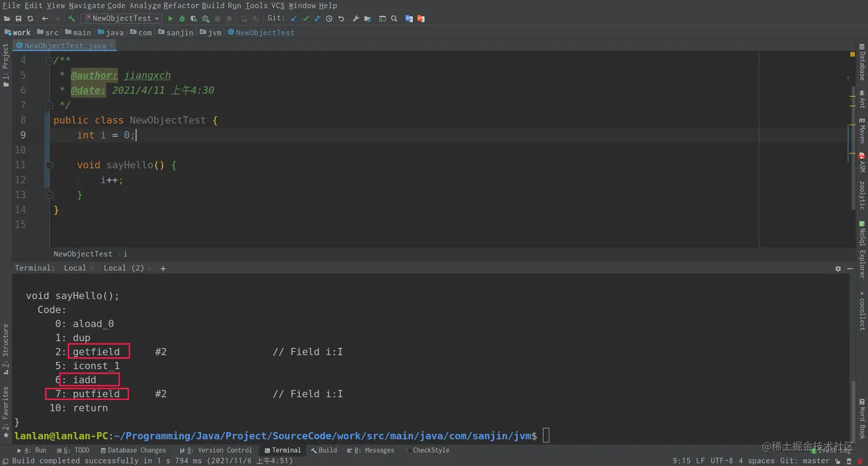This screenshot has height=466, width=868.
Task: Revert changes with the rollback icon
Action: click(341, 18)
